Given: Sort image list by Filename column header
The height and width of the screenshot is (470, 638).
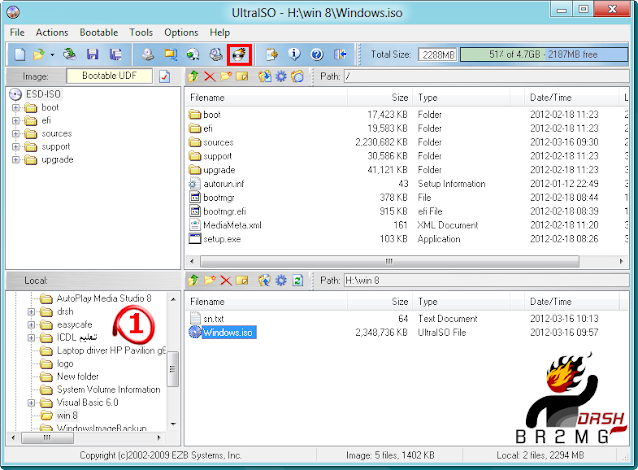Looking at the screenshot, I should [267, 98].
